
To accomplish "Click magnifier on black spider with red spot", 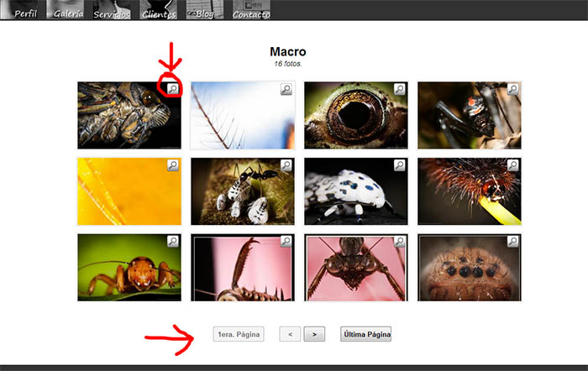I will (x=512, y=89).
